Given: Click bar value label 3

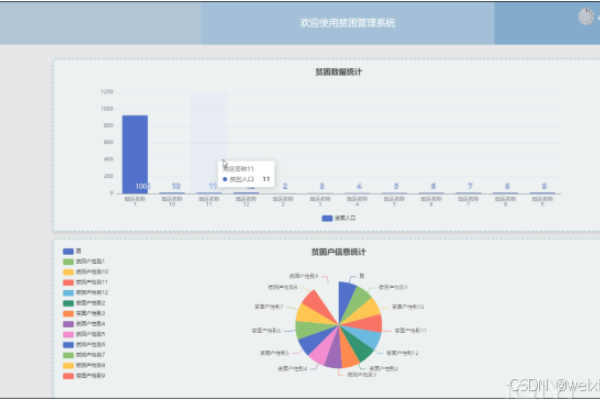Looking at the screenshot, I should (x=322, y=186).
